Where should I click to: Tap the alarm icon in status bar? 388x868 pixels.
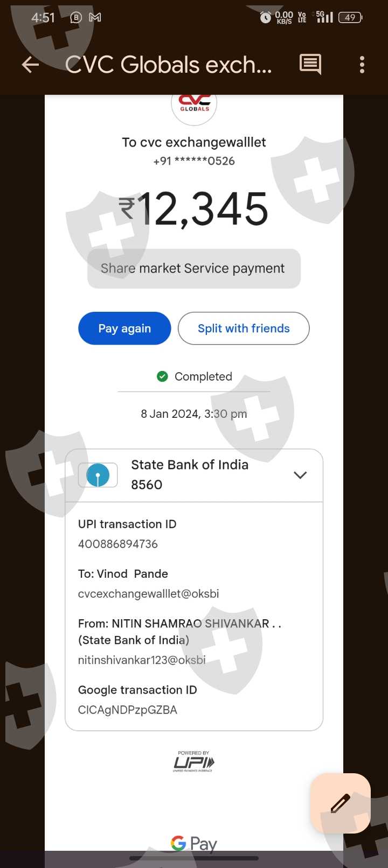pos(265,18)
